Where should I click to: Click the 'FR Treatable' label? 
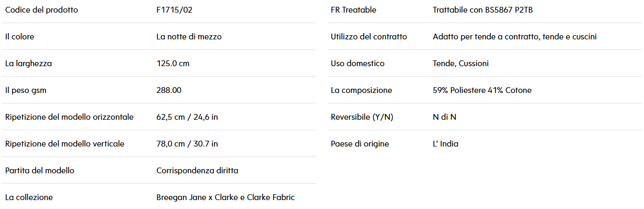pos(353,10)
